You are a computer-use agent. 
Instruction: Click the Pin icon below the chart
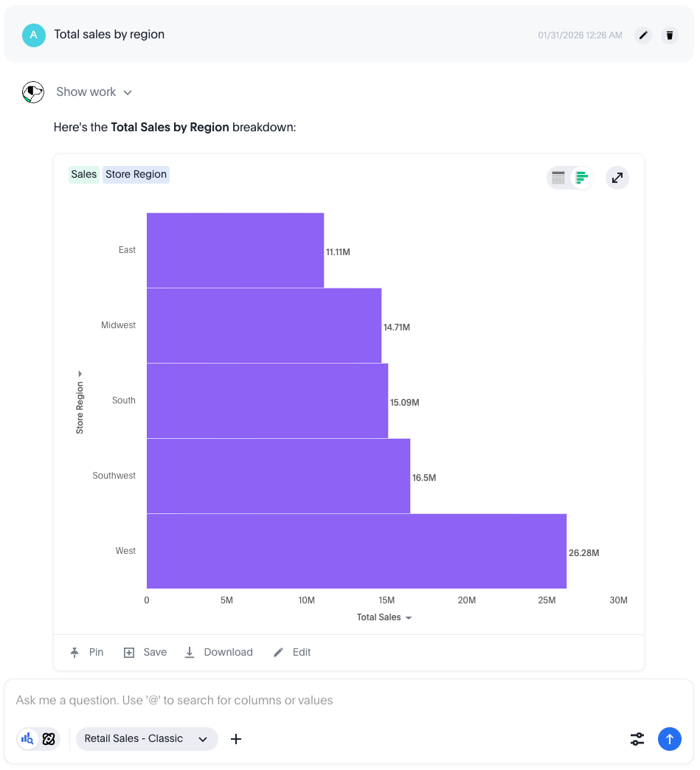[74, 653]
